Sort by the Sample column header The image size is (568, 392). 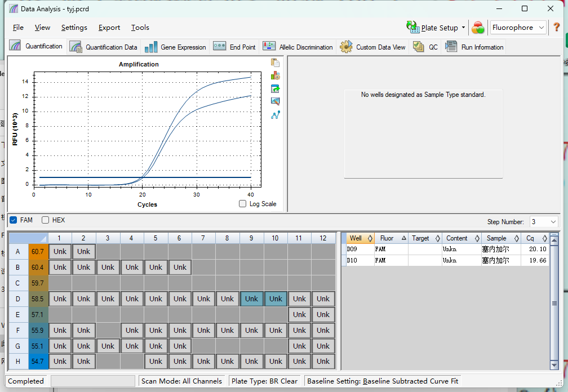502,238
